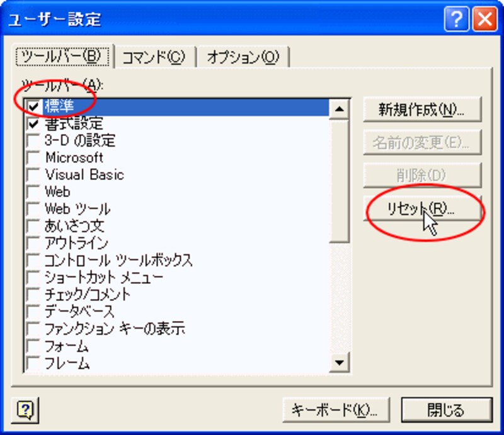Select the ファンクション キーの表示 row text
The height and width of the screenshot is (435, 504).
coord(115,329)
